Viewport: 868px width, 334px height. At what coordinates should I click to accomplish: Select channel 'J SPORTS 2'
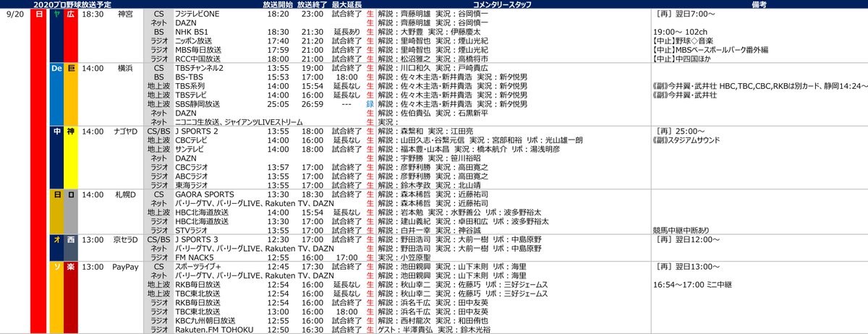point(197,132)
